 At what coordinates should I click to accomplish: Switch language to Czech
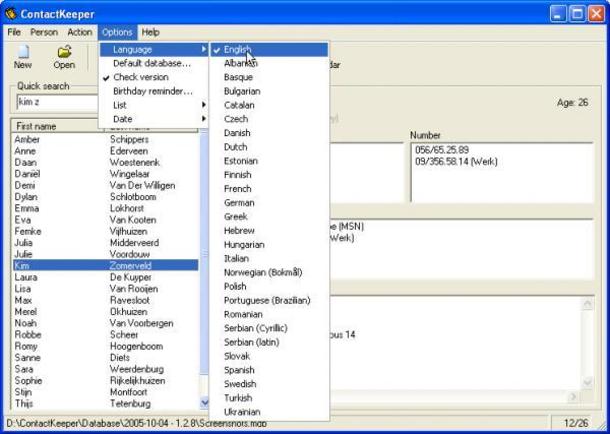[269, 119]
